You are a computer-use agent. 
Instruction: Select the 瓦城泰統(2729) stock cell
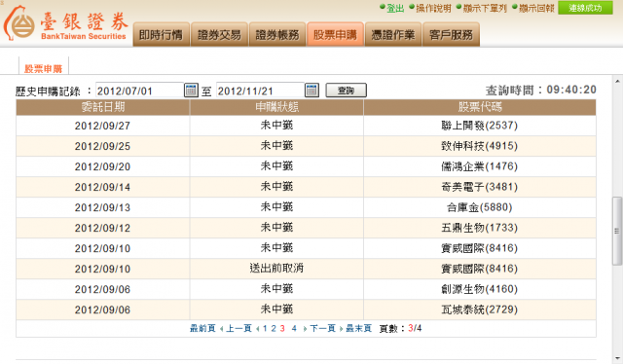pos(480,309)
